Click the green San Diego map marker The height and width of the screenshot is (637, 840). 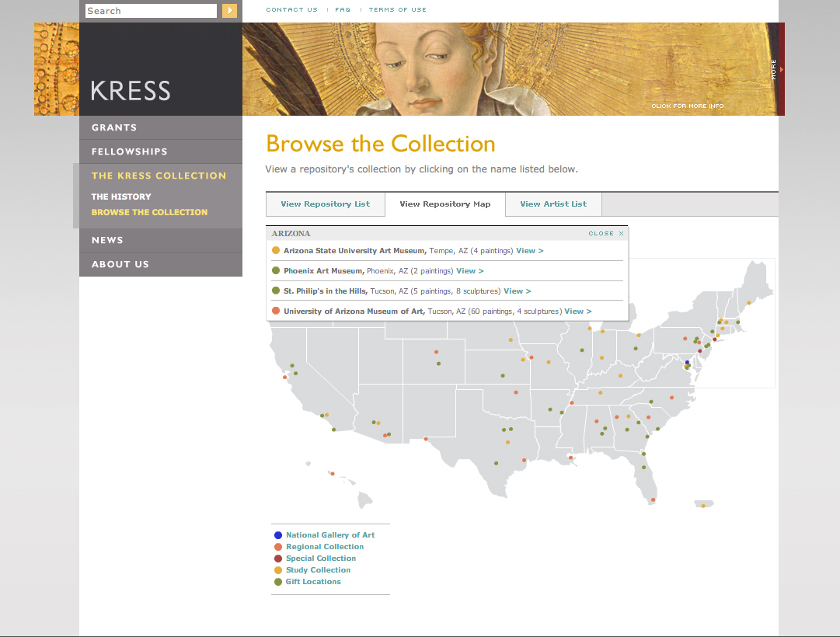pos(334,430)
